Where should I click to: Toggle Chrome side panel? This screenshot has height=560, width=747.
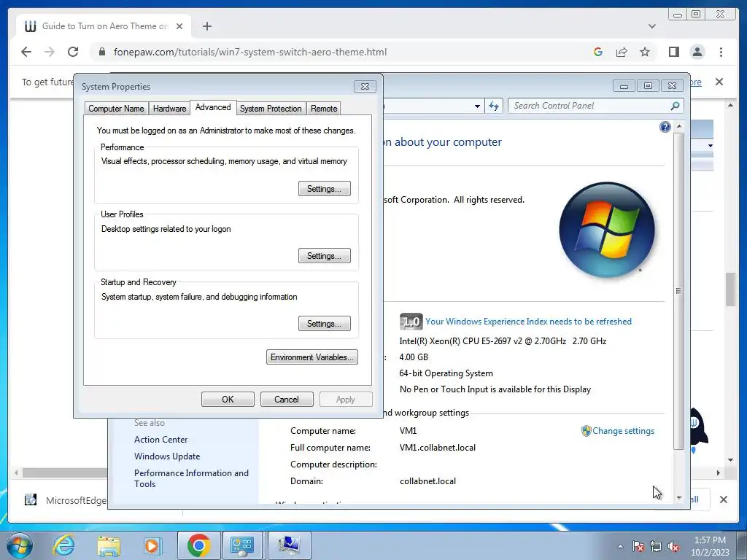coord(673,52)
